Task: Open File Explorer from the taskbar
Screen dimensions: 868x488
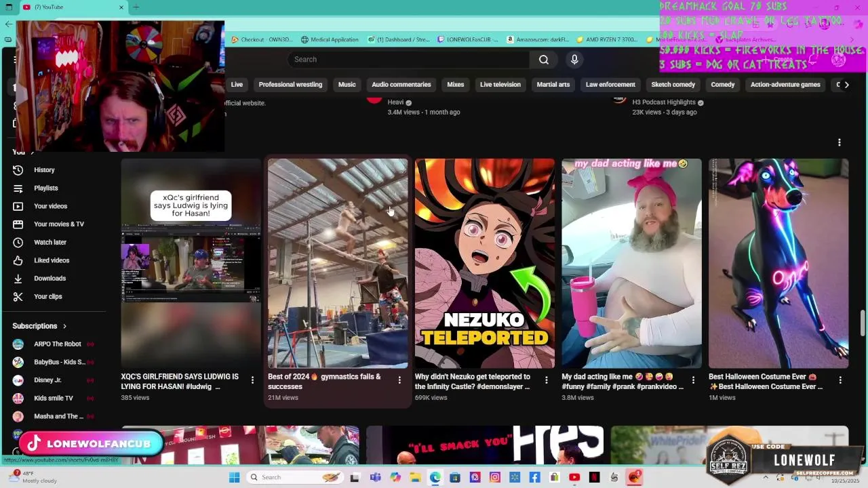Action: tap(415, 477)
